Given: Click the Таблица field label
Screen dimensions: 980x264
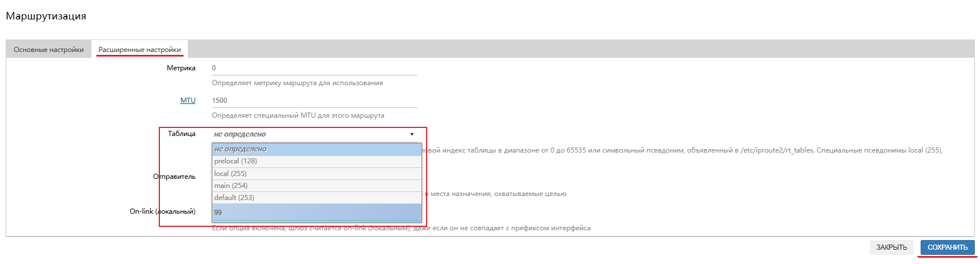Looking at the screenshot, I should coord(181,134).
